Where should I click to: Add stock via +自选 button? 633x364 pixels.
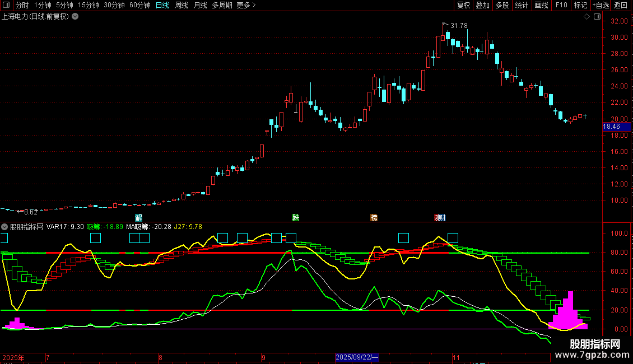(599, 5)
